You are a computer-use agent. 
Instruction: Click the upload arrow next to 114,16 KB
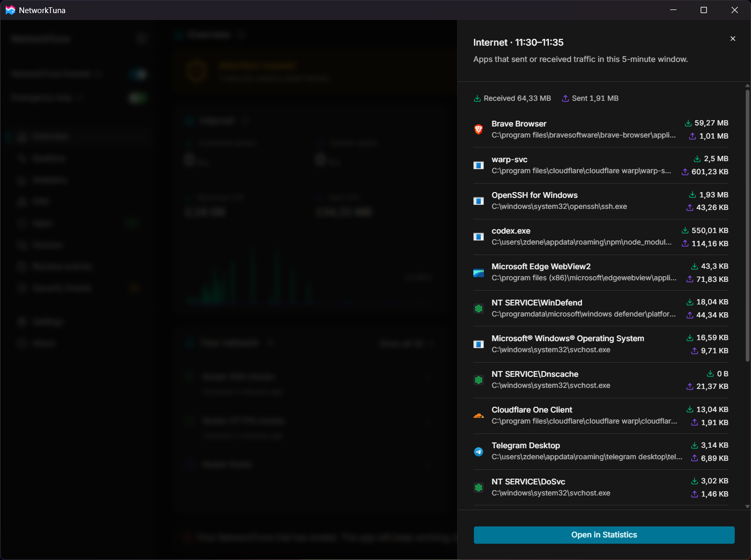(x=685, y=244)
